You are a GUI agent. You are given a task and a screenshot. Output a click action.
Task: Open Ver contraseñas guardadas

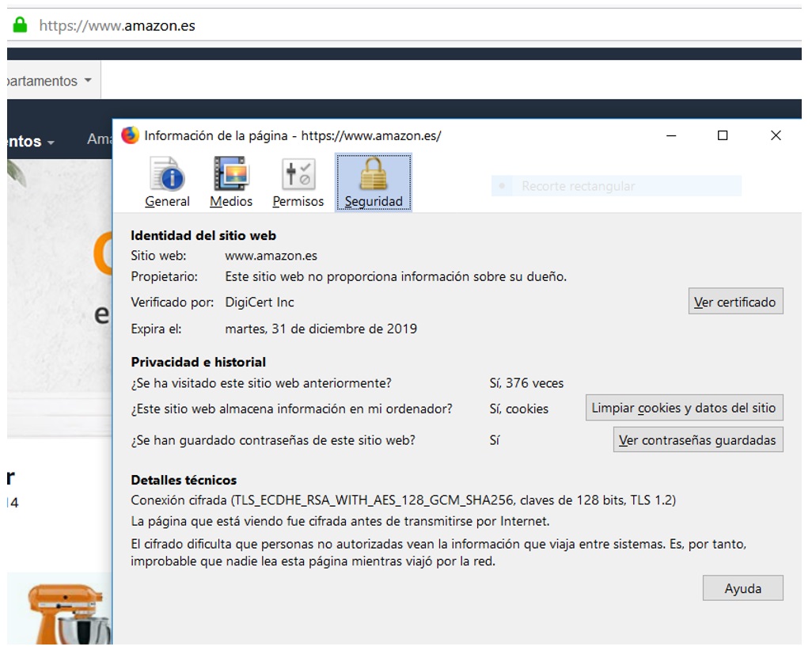click(698, 440)
